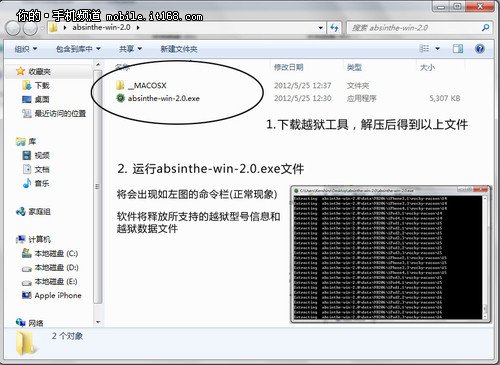This screenshot has width=500, height=365.
Task: Open the 组织 menu
Action: (x=26, y=49)
